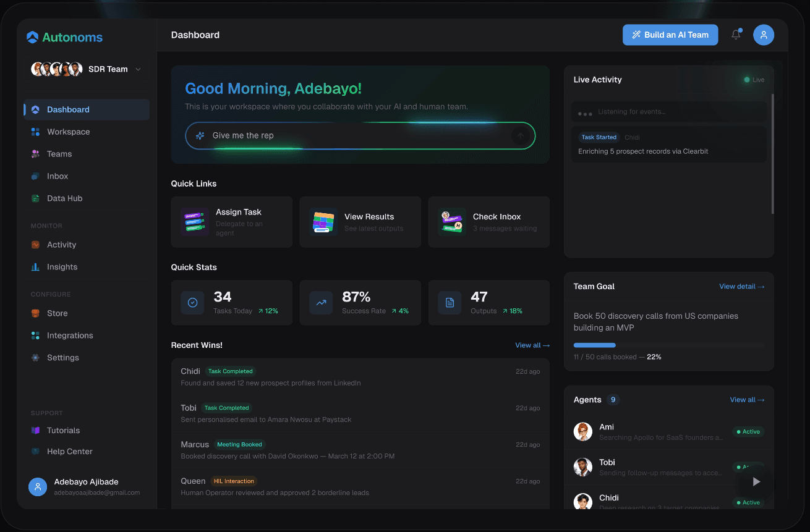Click Adebayo Ajibade account profile at sidebar bottom
The height and width of the screenshot is (532, 810).
(87, 487)
